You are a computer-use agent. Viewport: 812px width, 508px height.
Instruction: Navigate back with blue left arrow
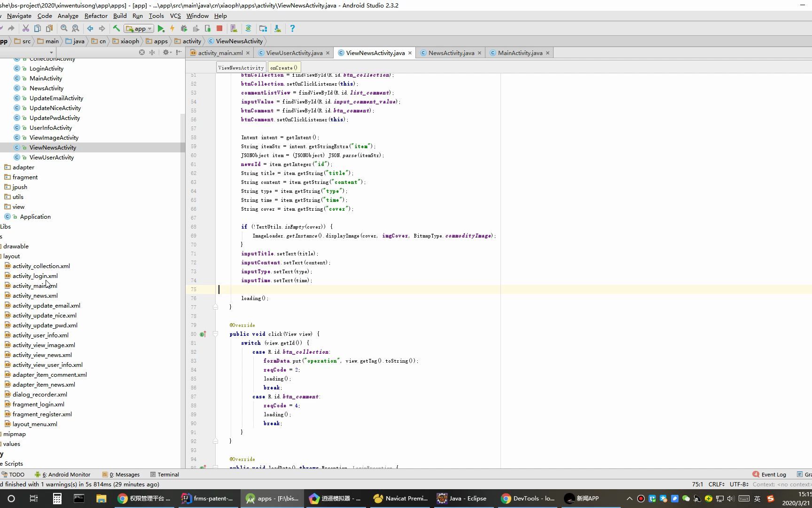(x=90, y=29)
